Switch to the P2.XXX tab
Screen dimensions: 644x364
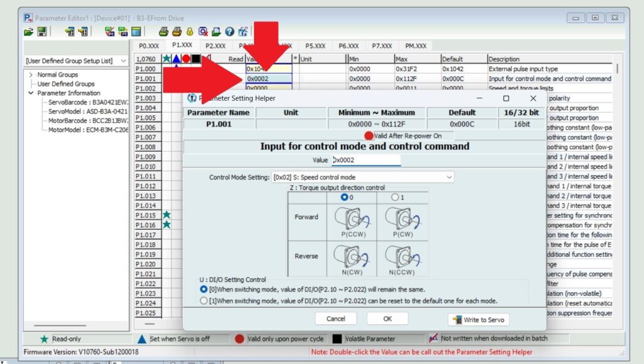tap(216, 46)
